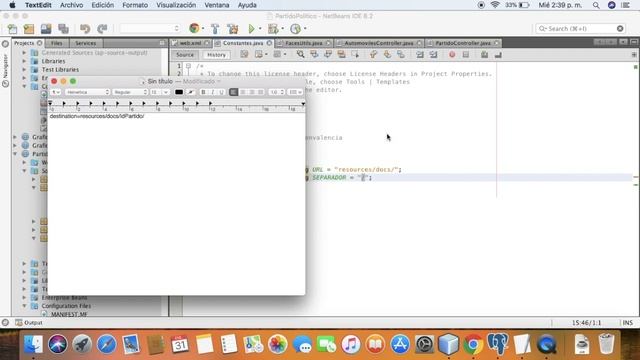640x360 pixels.
Task: Open list bullets dropdown in TextEdit
Action: coord(295,92)
